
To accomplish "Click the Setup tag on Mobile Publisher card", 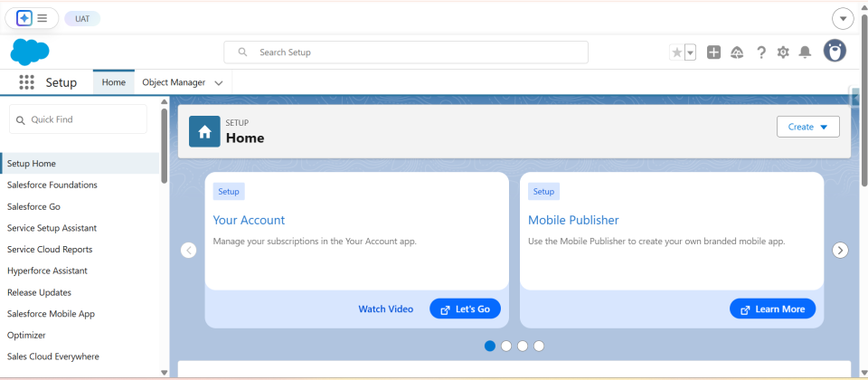I will pos(543,192).
